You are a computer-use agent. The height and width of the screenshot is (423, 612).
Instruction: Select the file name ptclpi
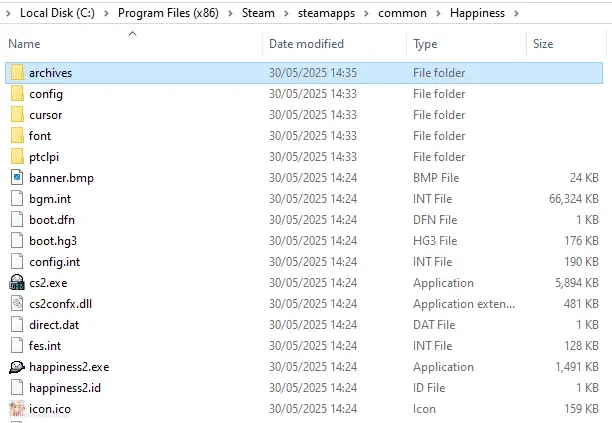[44, 157]
